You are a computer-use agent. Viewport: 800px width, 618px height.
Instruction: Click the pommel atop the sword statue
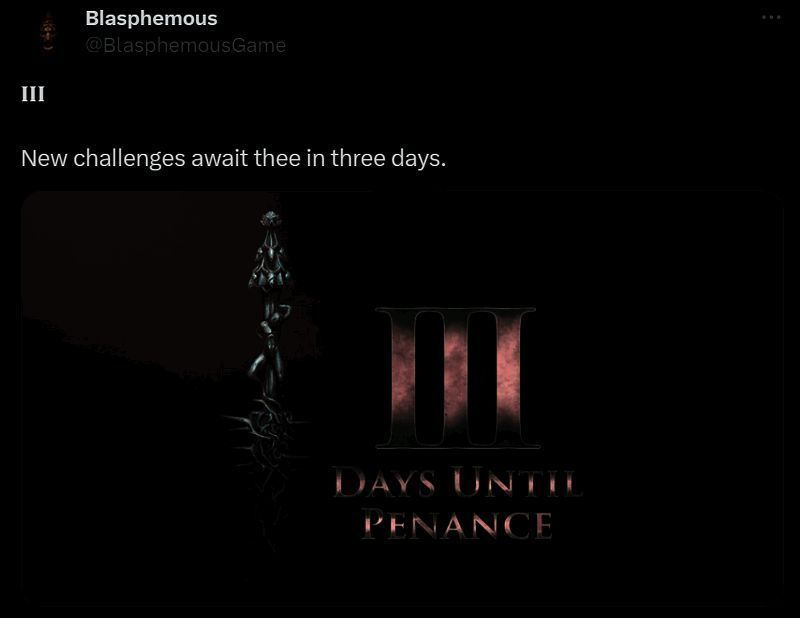point(270,219)
